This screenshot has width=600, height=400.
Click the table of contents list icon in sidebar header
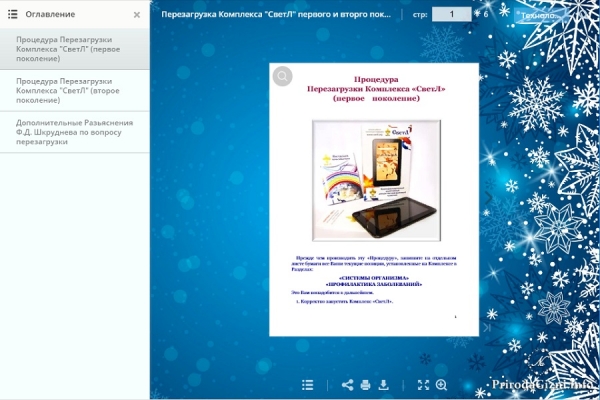click(x=13, y=14)
